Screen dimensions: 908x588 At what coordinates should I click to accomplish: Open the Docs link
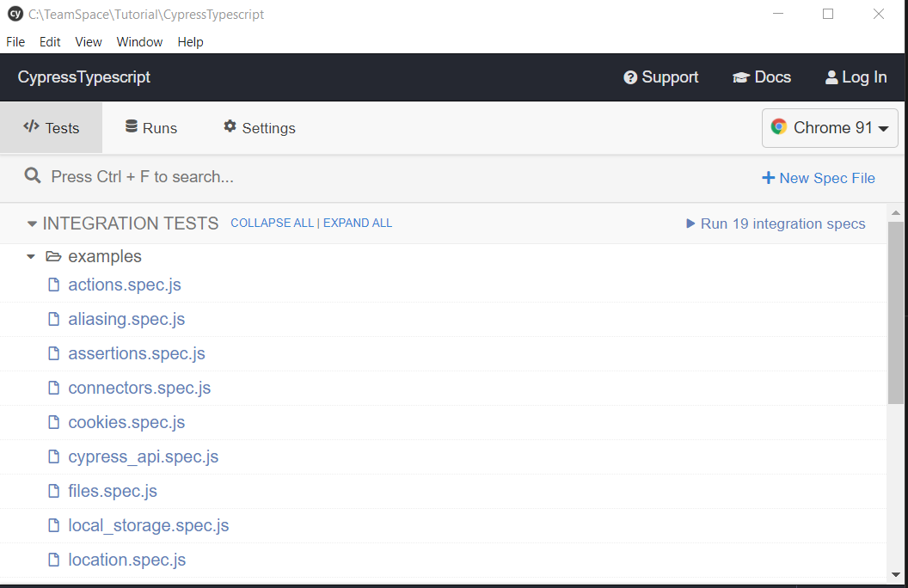point(762,77)
